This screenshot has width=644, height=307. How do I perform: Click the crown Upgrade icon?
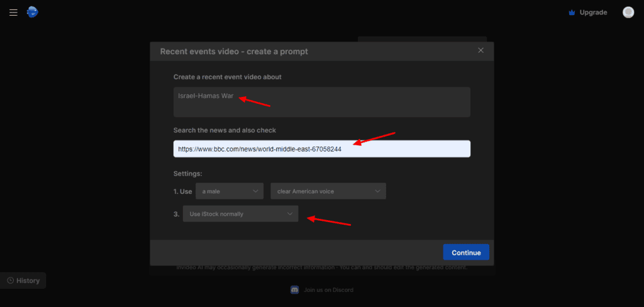point(572,13)
